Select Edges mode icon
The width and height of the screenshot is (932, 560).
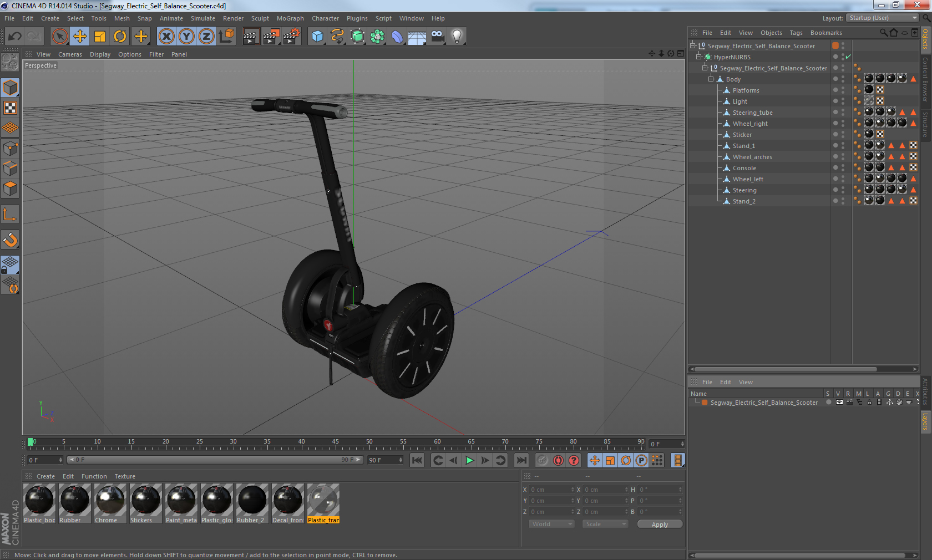coord(11,168)
